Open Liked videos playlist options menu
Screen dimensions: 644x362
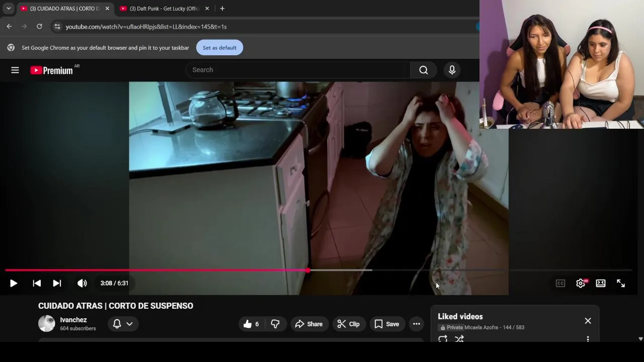click(x=588, y=339)
